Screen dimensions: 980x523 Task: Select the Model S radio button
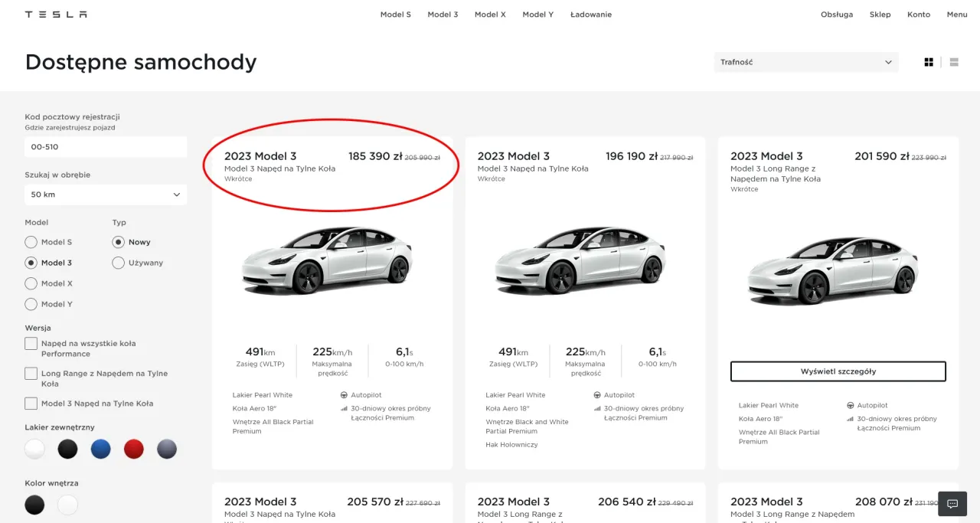coord(31,242)
